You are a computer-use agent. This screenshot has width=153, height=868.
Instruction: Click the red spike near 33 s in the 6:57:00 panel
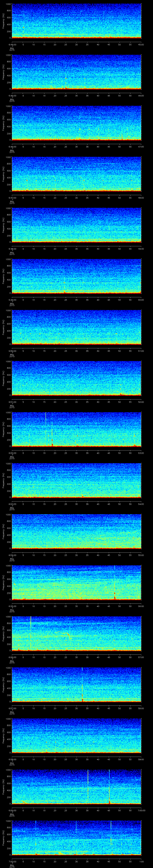click(82, 691)
